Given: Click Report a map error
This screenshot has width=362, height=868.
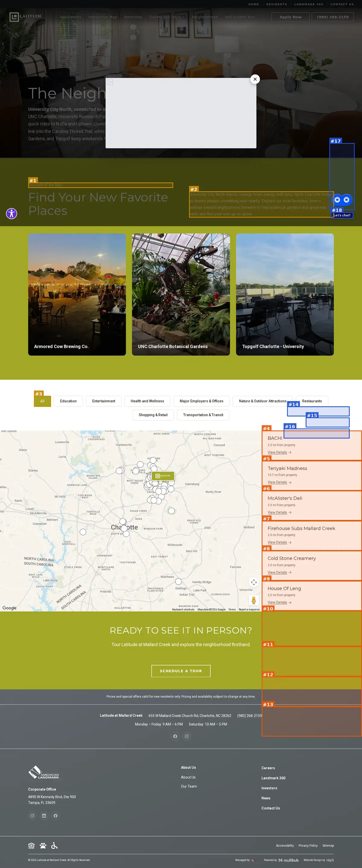Looking at the screenshot, I should (x=249, y=609).
